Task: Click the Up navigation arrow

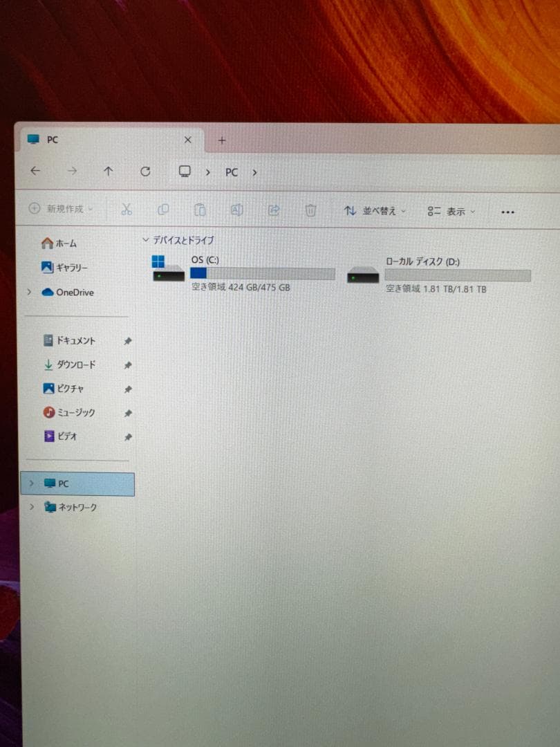Action: click(109, 171)
